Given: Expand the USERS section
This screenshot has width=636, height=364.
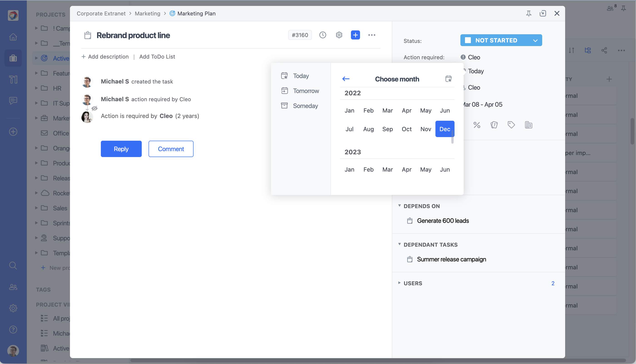Looking at the screenshot, I should pos(399,283).
